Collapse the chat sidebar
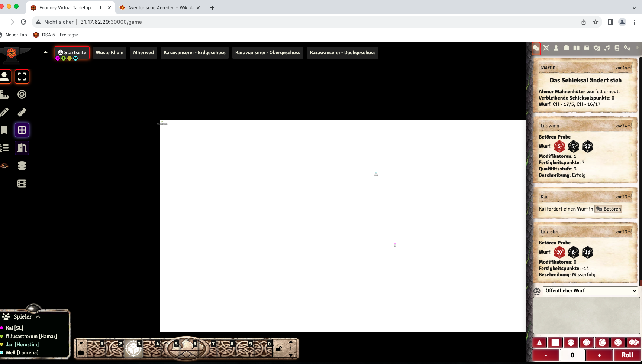 coord(637,48)
